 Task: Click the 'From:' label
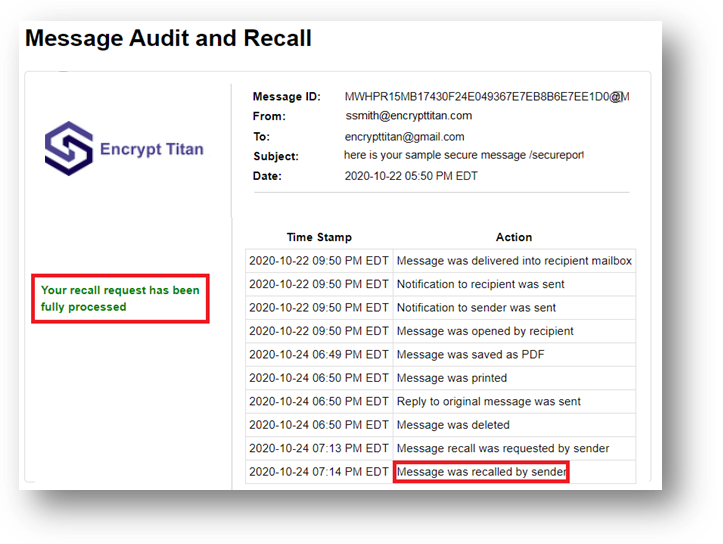tap(269, 117)
